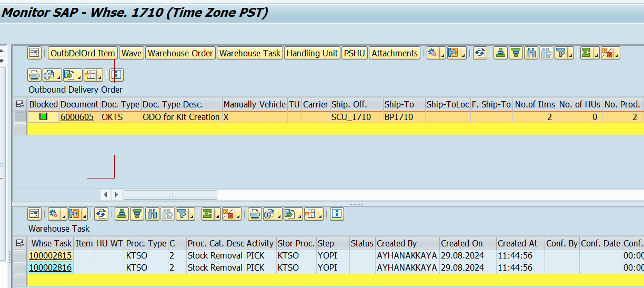Click green Blocked status of document 6000605
Image resolution: width=644 pixels, height=288 pixels.
(44, 117)
